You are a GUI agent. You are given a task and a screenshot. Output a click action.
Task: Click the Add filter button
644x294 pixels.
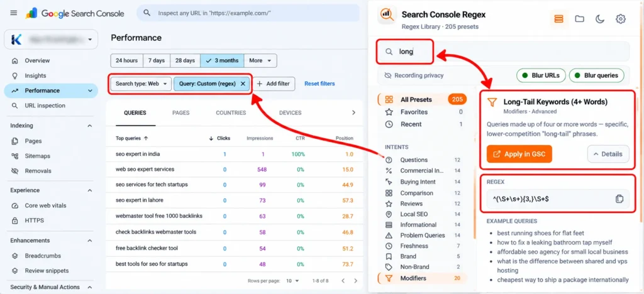coord(274,84)
